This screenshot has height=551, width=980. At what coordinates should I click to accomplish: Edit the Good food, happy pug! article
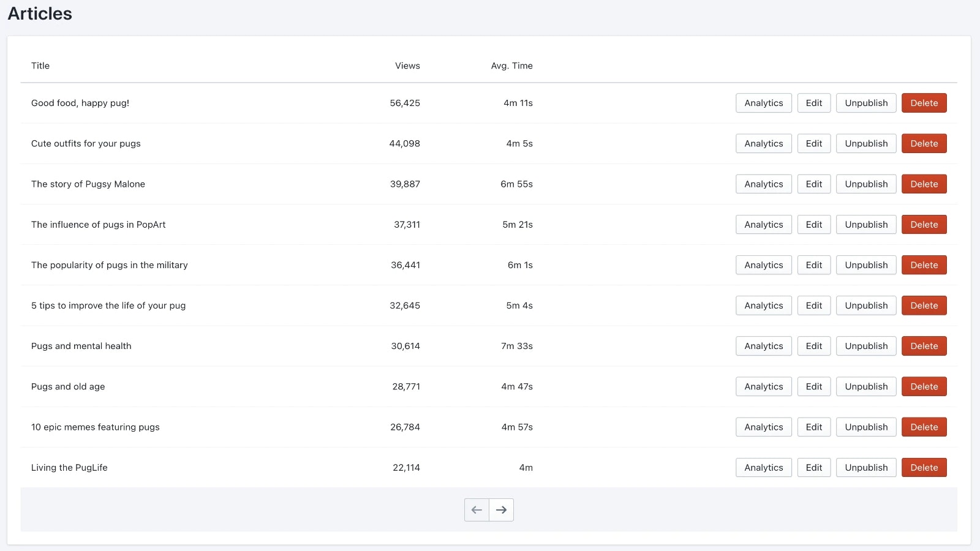(x=814, y=103)
